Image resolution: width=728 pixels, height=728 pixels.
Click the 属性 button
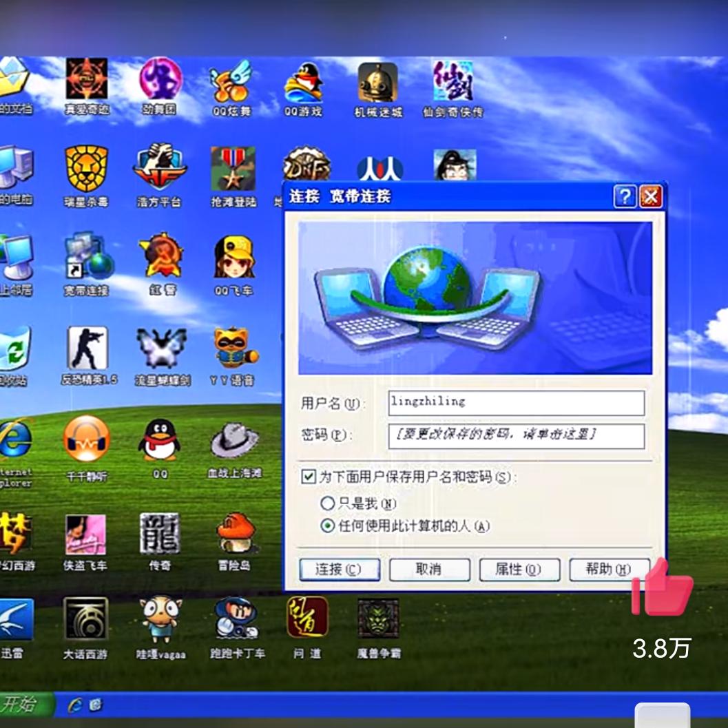(519, 570)
